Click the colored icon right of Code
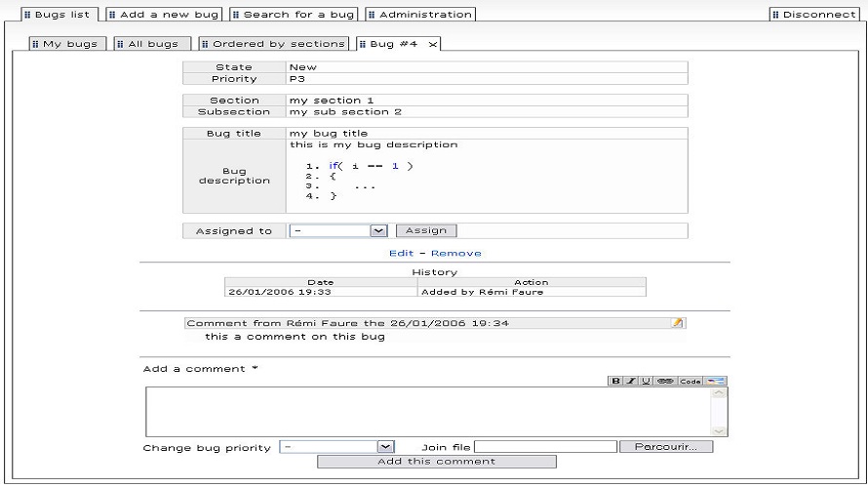 point(716,381)
